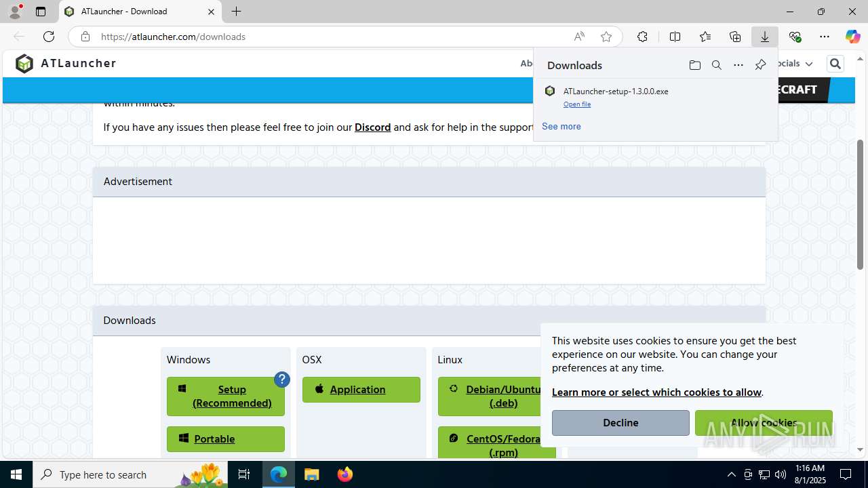This screenshot has height=488, width=868.
Task: Click the page vertical scrollbar thumb
Action: [861, 205]
